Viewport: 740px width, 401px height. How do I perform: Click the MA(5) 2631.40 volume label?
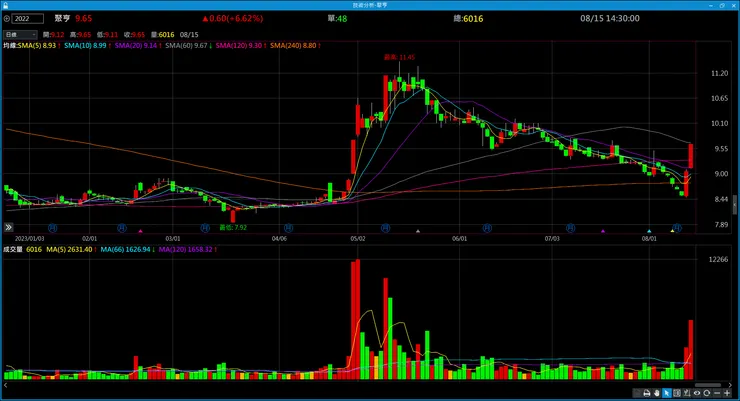[x=71, y=249]
